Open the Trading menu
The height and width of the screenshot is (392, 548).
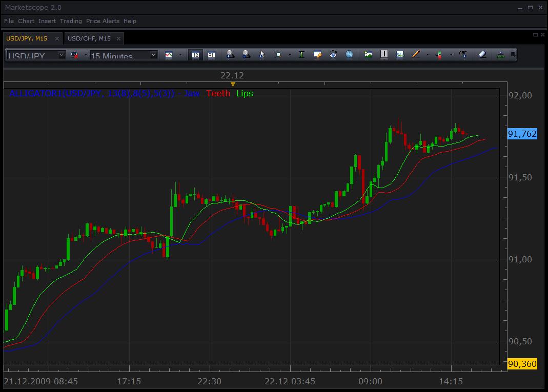click(71, 21)
